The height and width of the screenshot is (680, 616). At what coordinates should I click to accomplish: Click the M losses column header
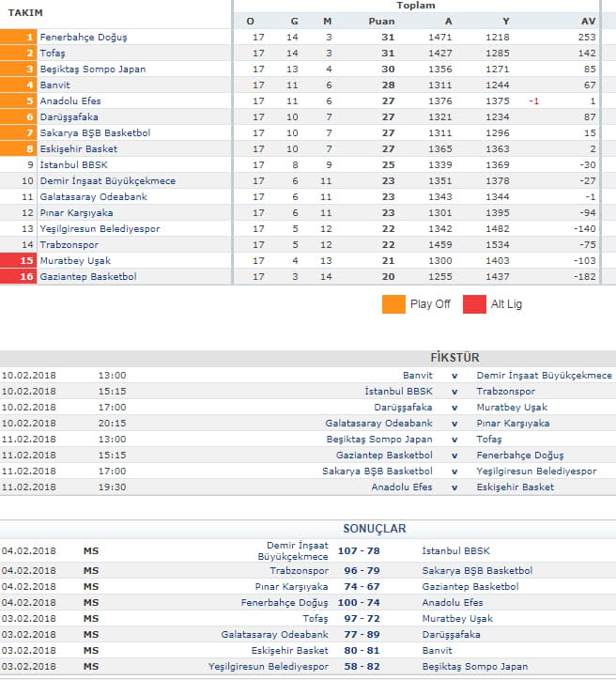[x=328, y=22]
